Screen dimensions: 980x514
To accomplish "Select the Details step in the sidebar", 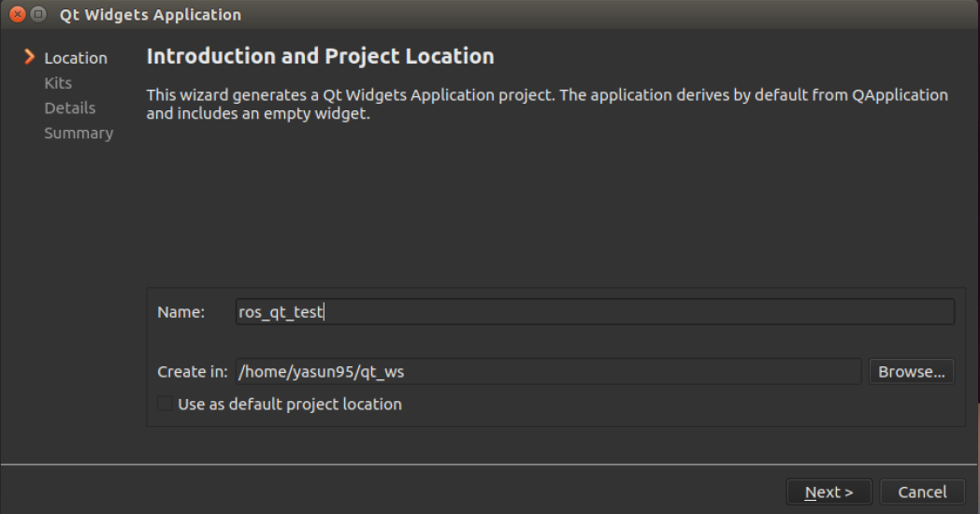I will pos(70,108).
